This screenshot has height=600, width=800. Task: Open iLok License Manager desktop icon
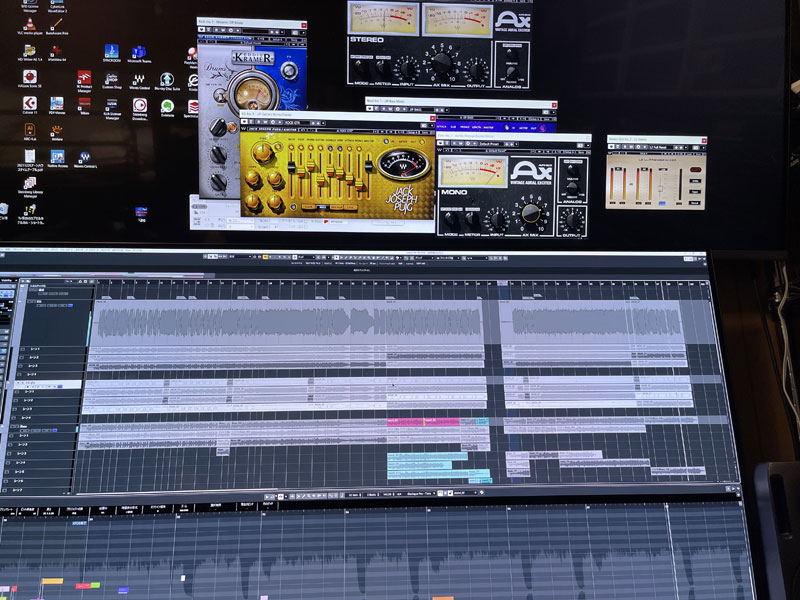click(x=112, y=108)
